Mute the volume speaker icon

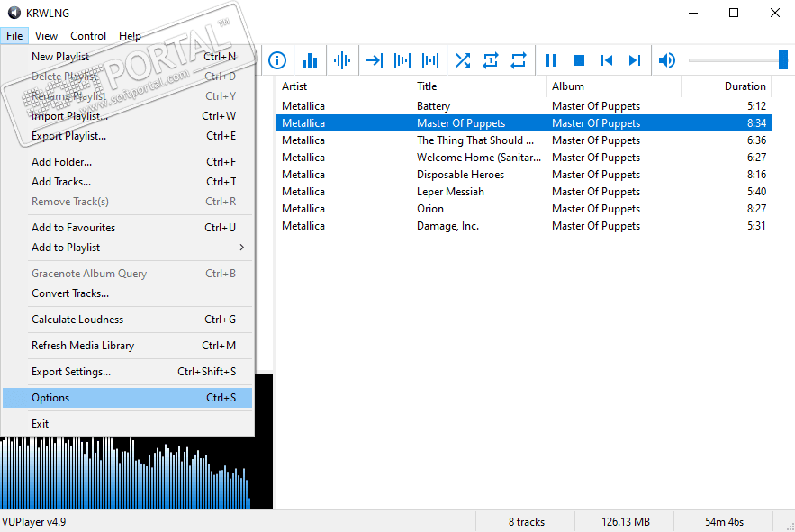click(667, 60)
